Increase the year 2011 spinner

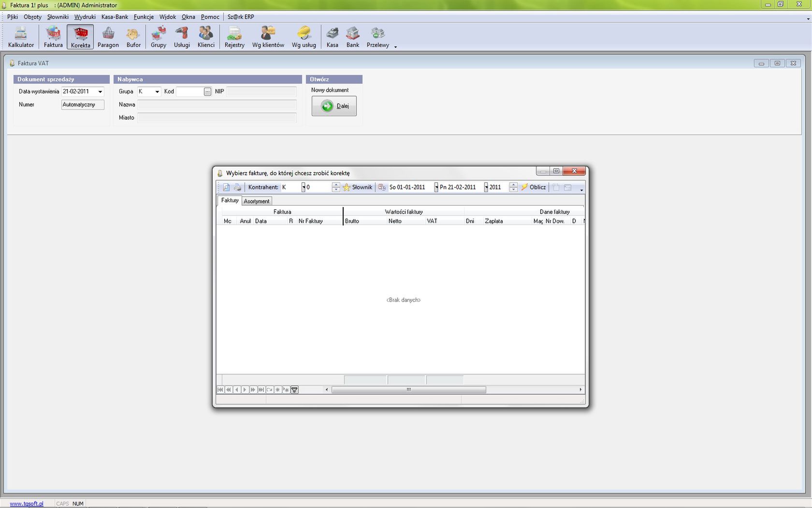tap(513, 185)
